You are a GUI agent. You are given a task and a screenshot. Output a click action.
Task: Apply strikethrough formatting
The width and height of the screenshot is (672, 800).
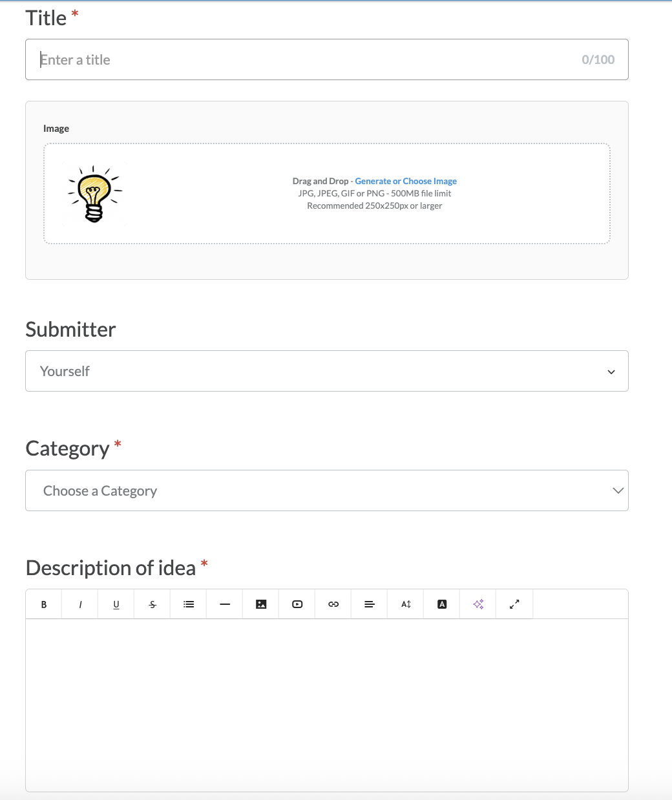coord(152,604)
